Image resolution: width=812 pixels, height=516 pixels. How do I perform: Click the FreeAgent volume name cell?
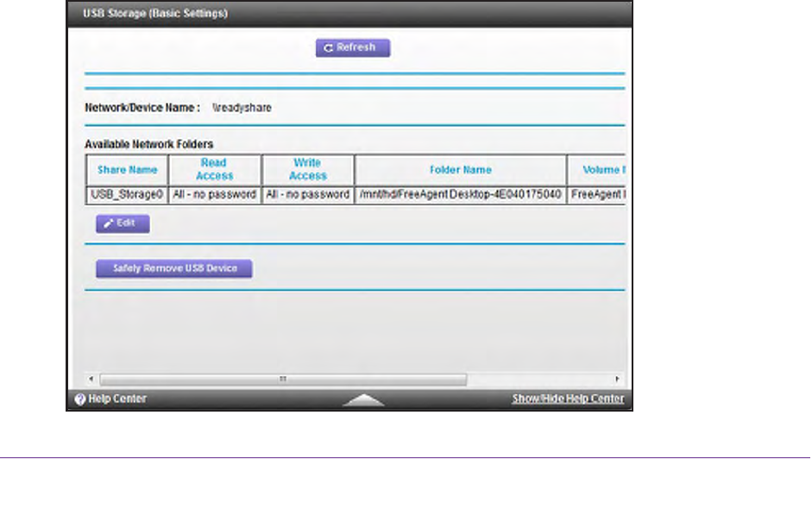point(596,195)
